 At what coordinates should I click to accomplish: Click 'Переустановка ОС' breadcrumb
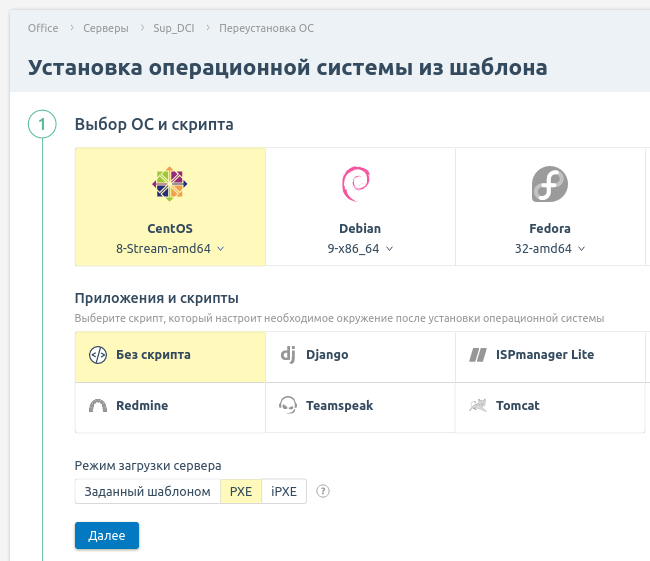(267, 28)
